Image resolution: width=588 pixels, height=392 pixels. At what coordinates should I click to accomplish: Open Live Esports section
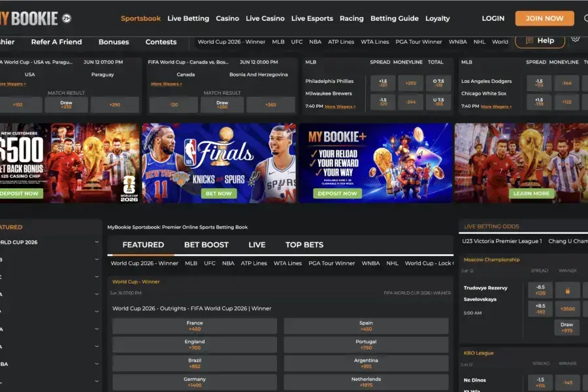312,18
